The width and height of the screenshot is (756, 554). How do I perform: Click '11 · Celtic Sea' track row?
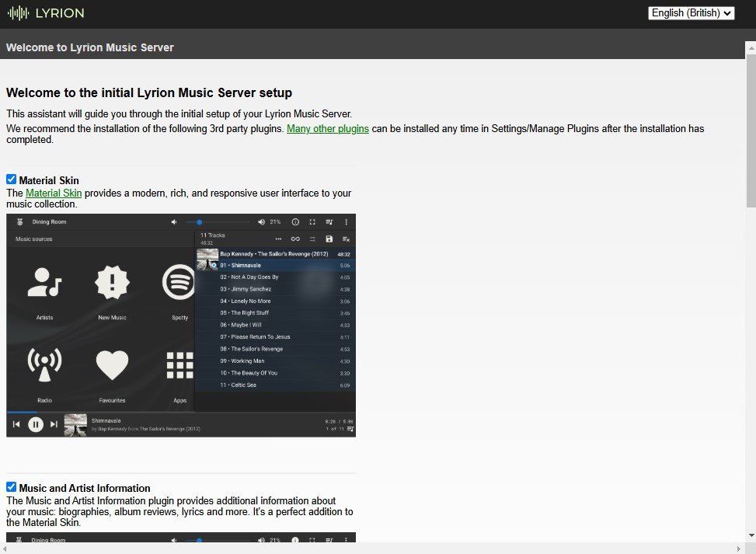tap(275, 385)
